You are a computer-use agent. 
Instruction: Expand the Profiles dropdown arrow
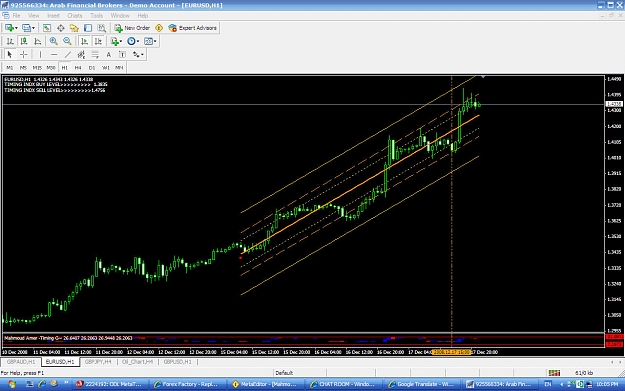tap(33, 28)
